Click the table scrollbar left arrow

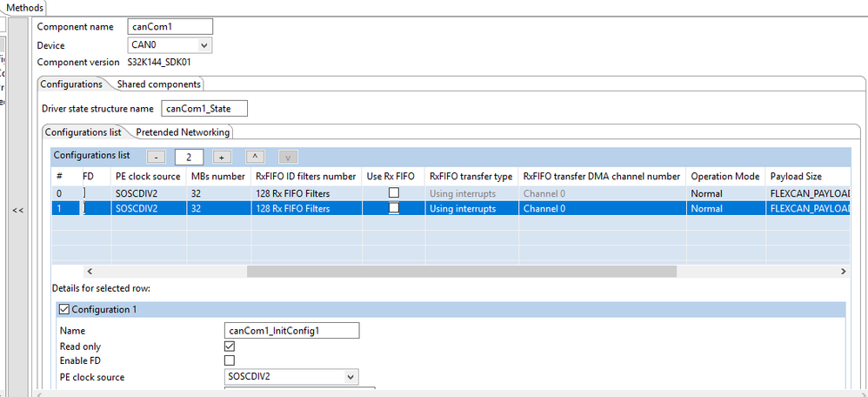90,271
